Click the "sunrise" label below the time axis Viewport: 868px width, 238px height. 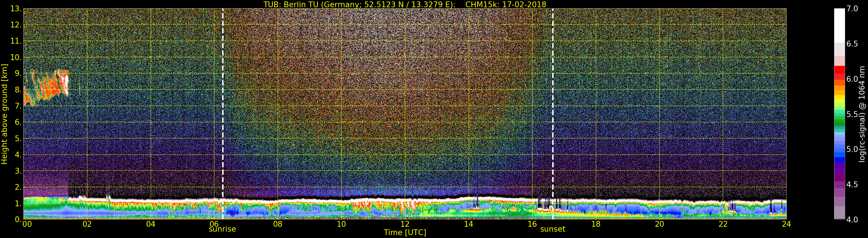(222, 229)
